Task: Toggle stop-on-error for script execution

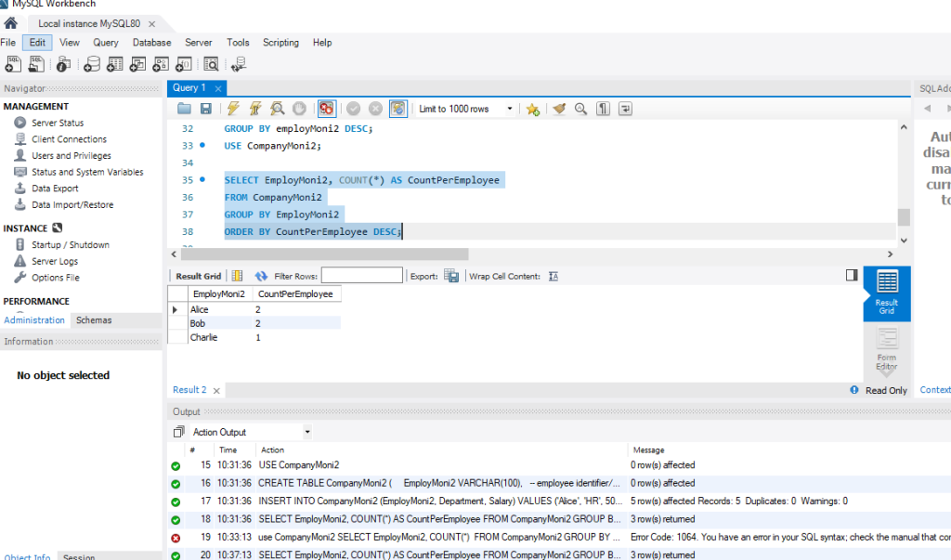Action: pyautogui.click(x=329, y=109)
